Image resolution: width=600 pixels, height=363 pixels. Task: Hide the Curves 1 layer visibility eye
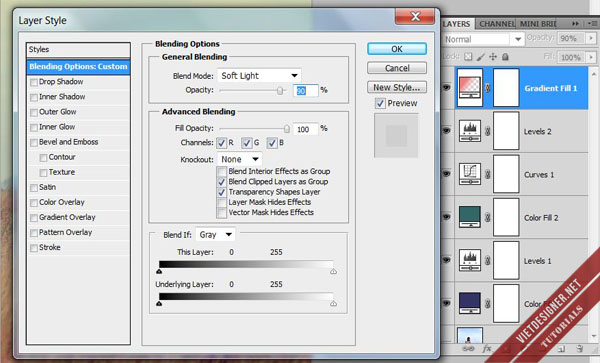(447, 174)
